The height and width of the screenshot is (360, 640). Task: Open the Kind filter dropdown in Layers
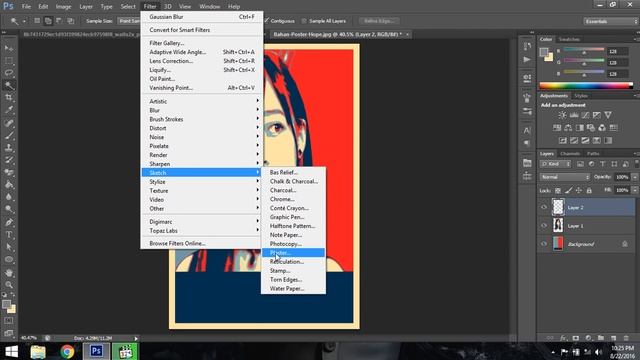pyautogui.click(x=555, y=164)
